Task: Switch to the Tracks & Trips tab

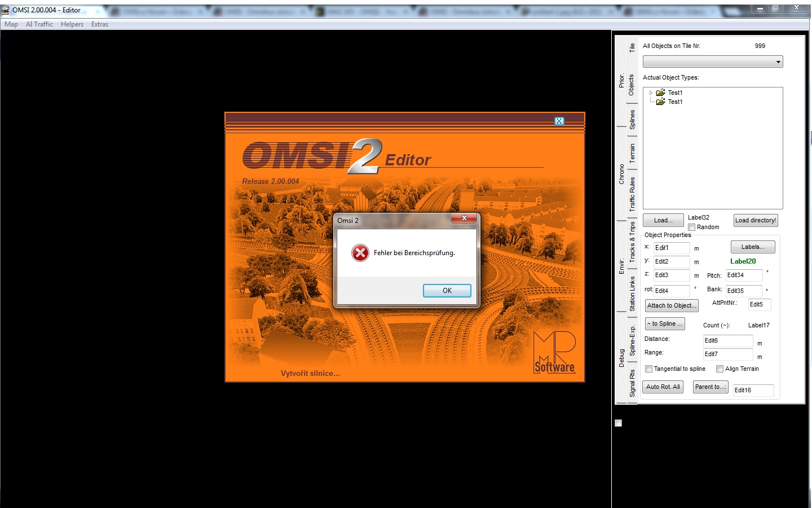Action: coord(632,242)
